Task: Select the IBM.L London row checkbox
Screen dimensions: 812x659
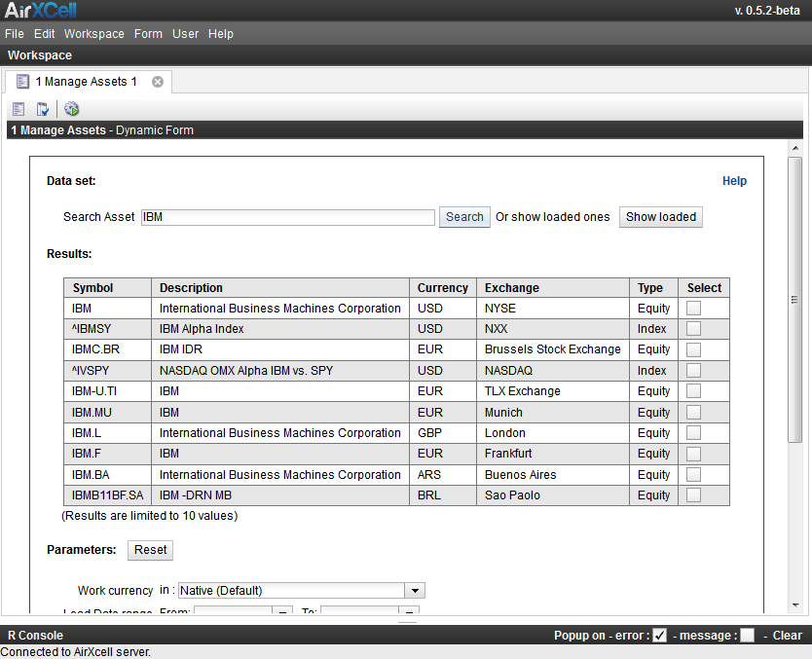Action: pyautogui.click(x=693, y=433)
